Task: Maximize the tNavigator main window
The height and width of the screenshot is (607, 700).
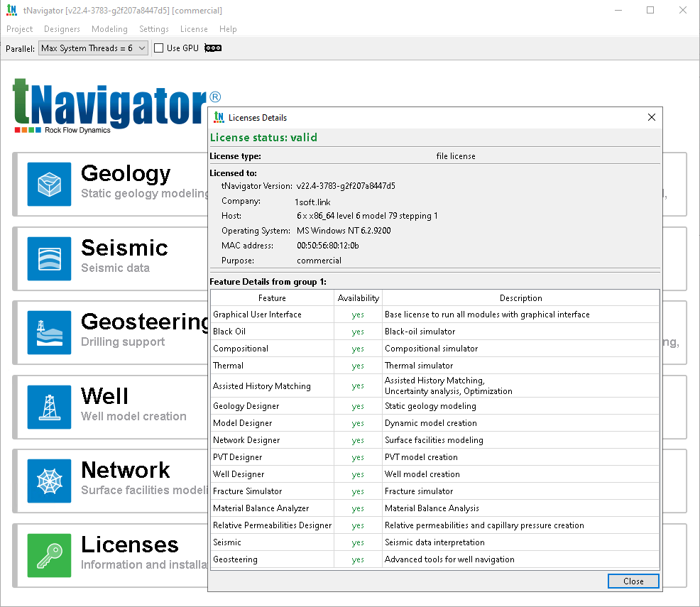Action: [x=650, y=10]
